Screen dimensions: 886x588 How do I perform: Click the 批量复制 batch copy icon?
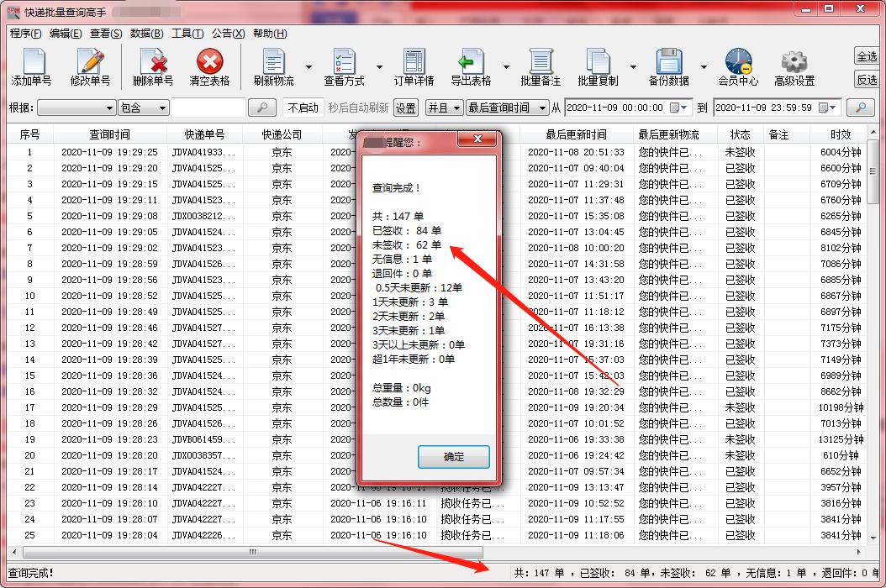click(597, 66)
